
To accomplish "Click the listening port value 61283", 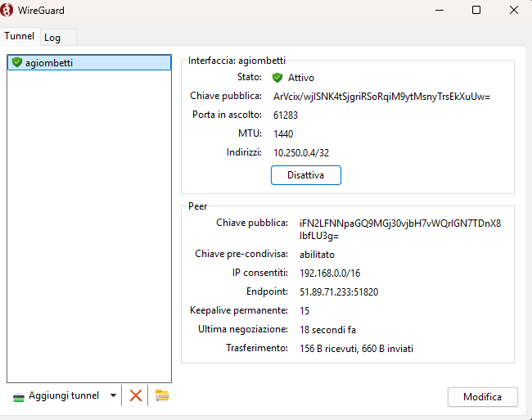I will (x=286, y=115).
